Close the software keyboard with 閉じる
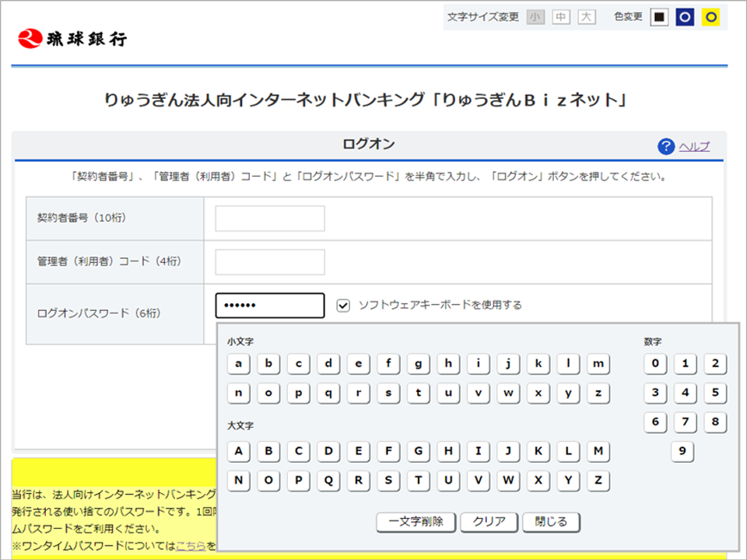Viewport: 747px width, 560px height. pos(551,522)
